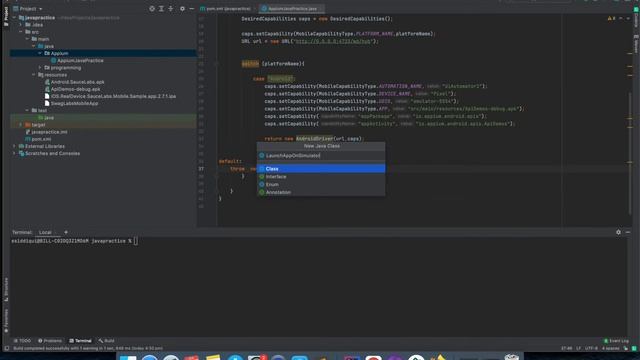The width and height of the screenshot is (640, 360).
Task: Open the Problems tool window
Action: pos(50,340)
